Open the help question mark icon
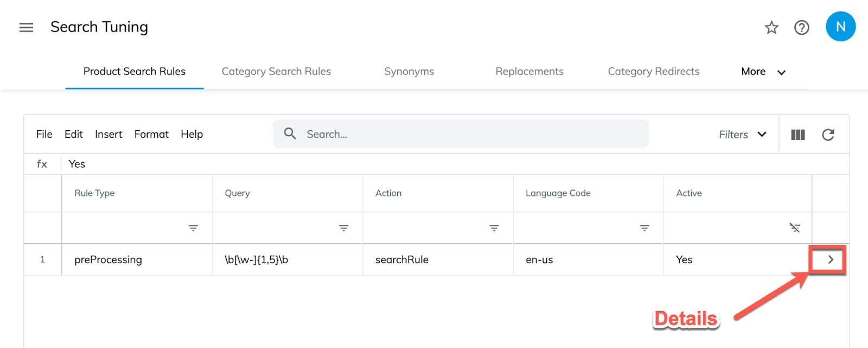The width and height of the screenshot is (868, 348). (801, 27)
